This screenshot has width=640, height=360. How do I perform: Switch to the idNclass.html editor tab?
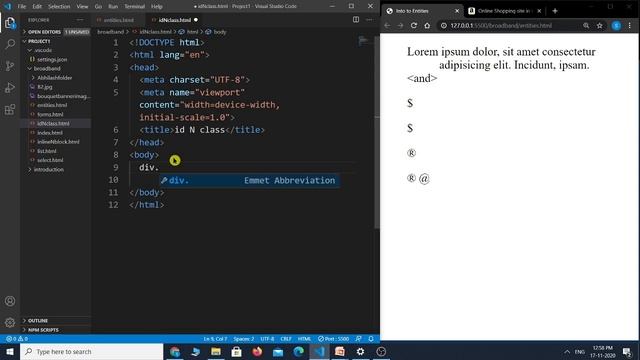(175, 20)
